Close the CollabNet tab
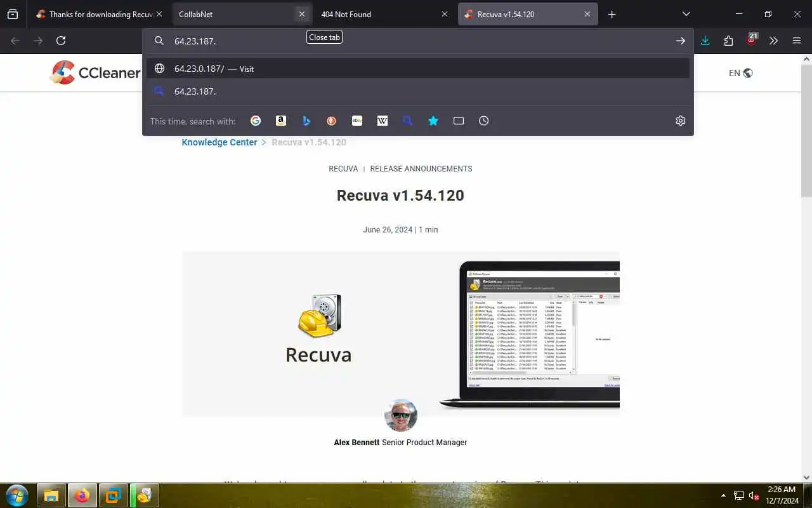Viewport: 812px width, 508px height. coord(302,14)
